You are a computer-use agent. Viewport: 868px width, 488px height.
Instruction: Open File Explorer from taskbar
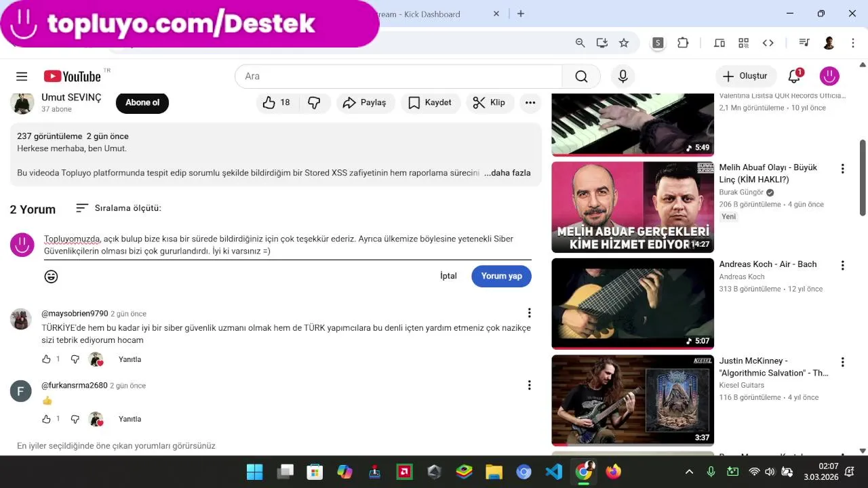pos(494,472)
